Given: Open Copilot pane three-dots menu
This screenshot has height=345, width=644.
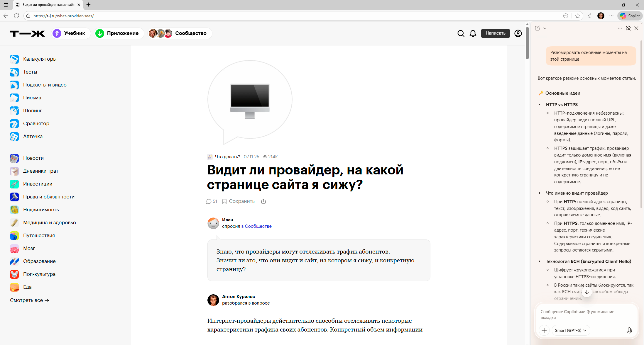Looking at the screenshot, I should pos(620,28).
